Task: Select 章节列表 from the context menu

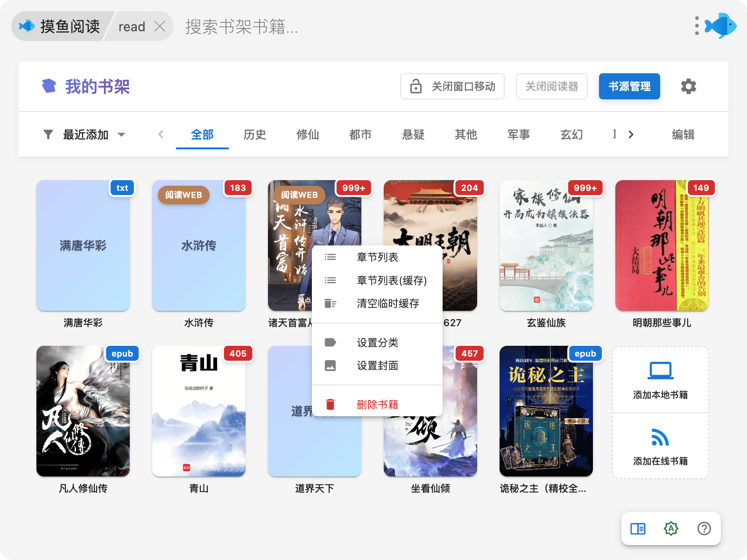Action: pos(377,257)
